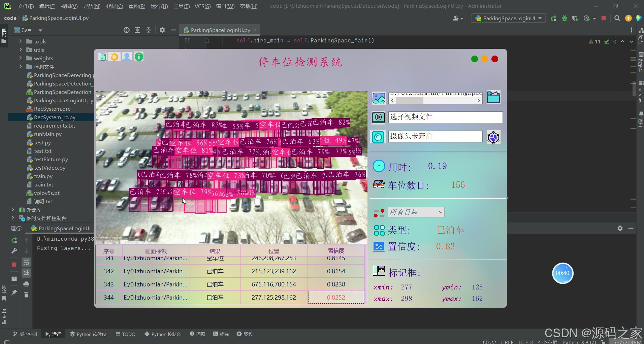
Task: Expand 临时文件和控制台 node
Action: [13, 218]
